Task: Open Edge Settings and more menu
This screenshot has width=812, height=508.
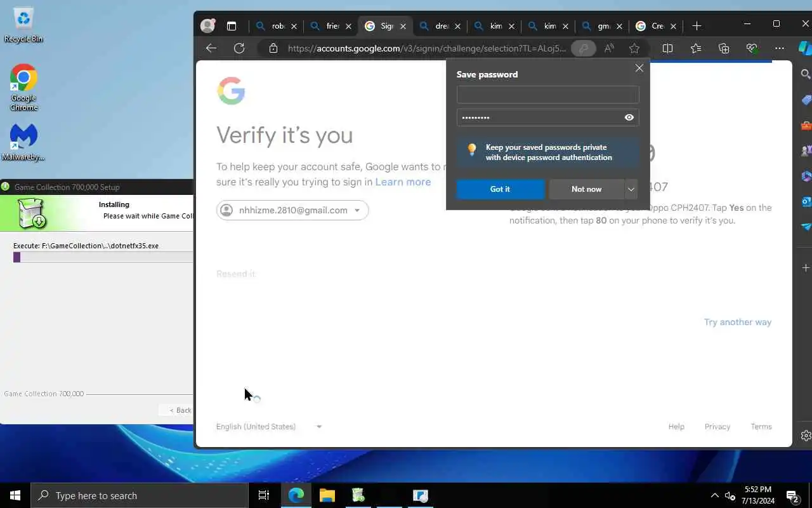Action: point(780,48)
